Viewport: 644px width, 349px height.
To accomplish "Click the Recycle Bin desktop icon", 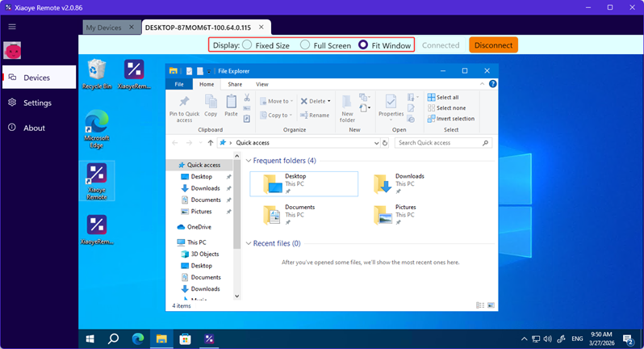I will (x=97, y=71).
